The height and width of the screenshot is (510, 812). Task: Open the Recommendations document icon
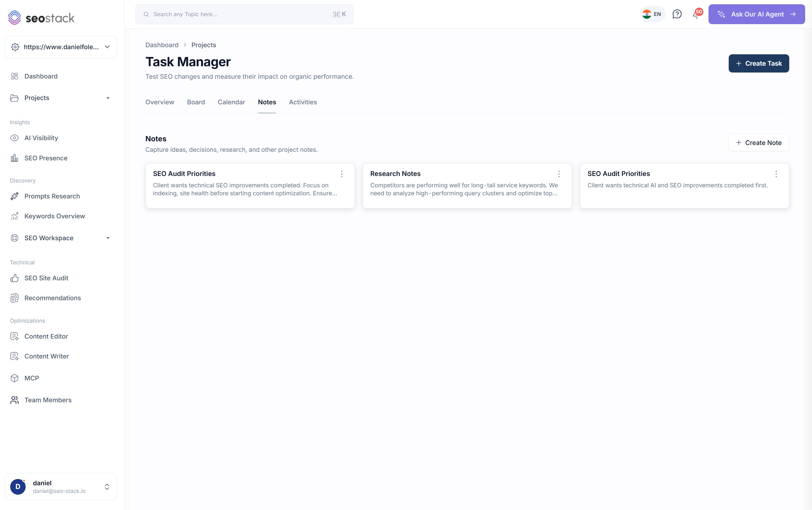click(14, 298)
